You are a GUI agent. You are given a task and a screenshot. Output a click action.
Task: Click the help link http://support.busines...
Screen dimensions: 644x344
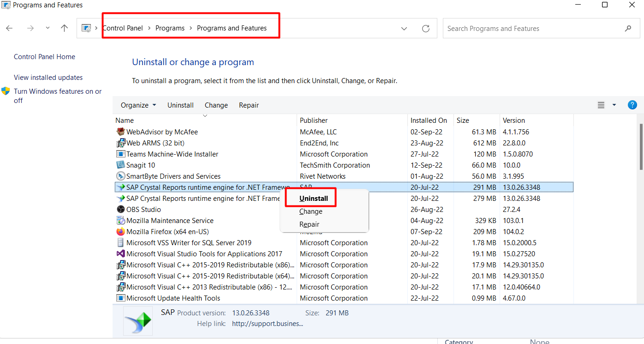pyautogui.click(x=268, y=324)
